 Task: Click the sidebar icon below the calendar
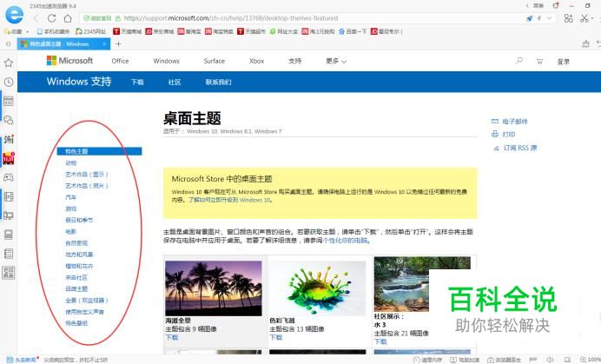point(9,120)
